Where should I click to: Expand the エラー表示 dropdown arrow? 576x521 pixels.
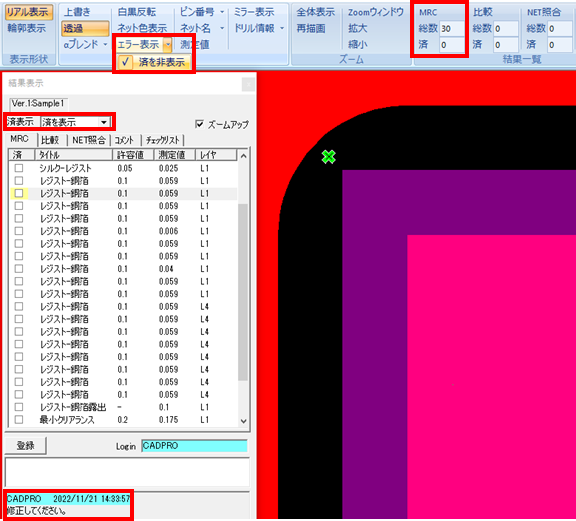(168, 45)
